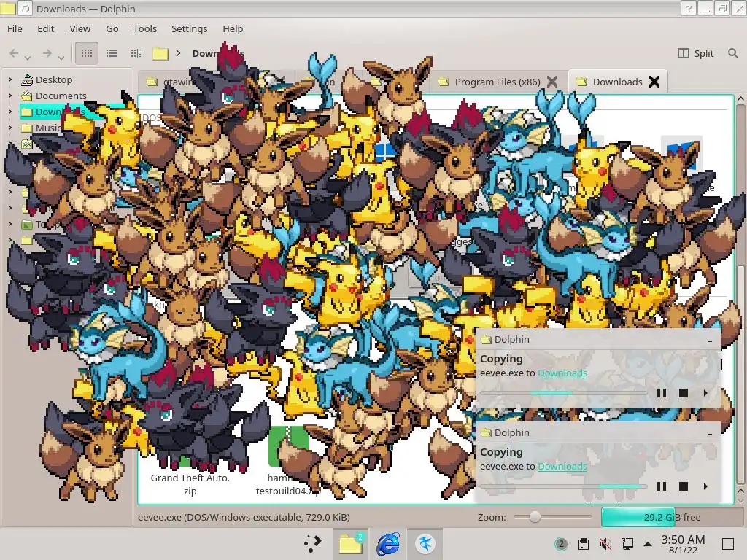Pause the second eevee.exe copy job

point(661,486)
